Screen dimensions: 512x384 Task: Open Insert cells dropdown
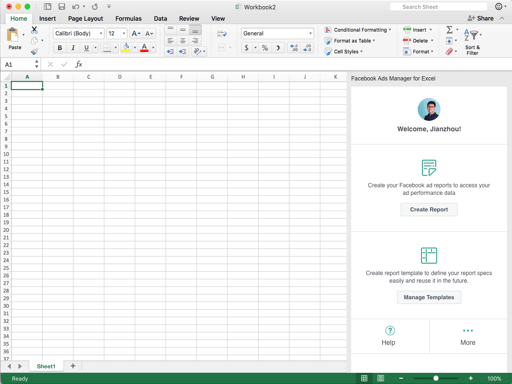point(418,30)
